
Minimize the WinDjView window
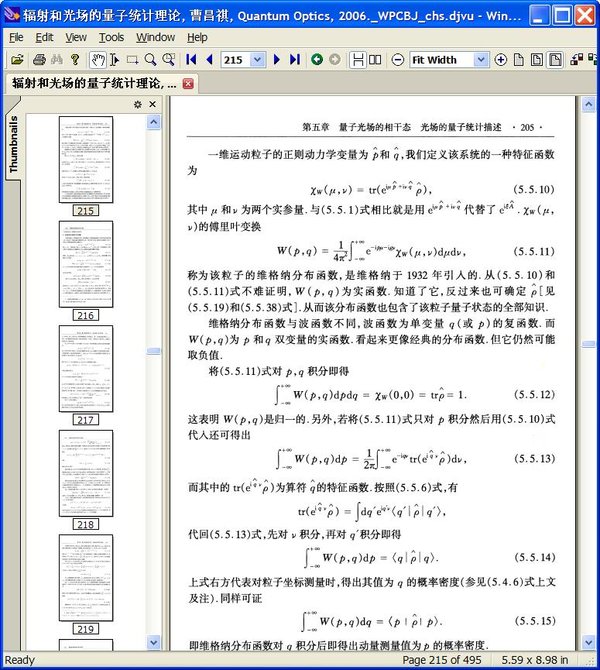[539, 15]
